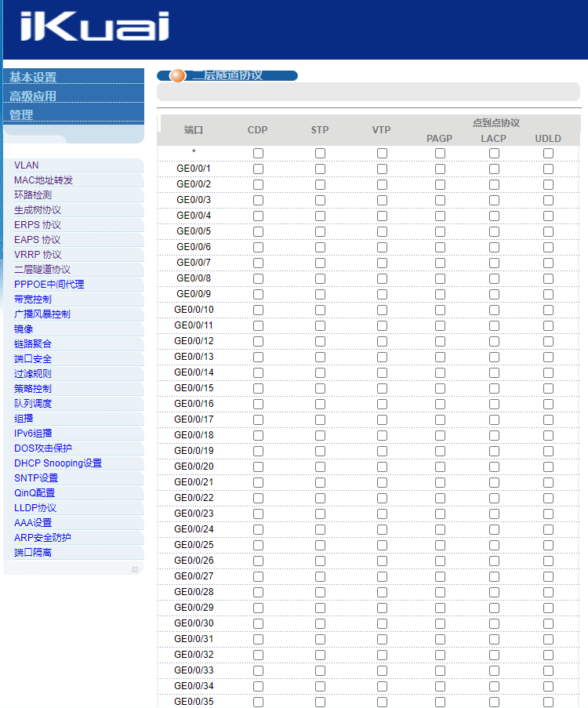Click the small icon below the sidebar list
Viewport: 588px width, 708px height.
coord(135,569)
